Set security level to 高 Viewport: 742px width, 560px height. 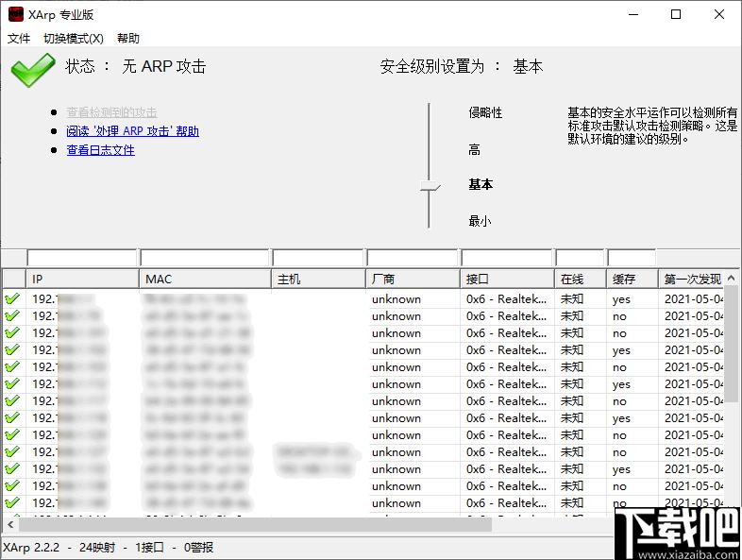474,150
